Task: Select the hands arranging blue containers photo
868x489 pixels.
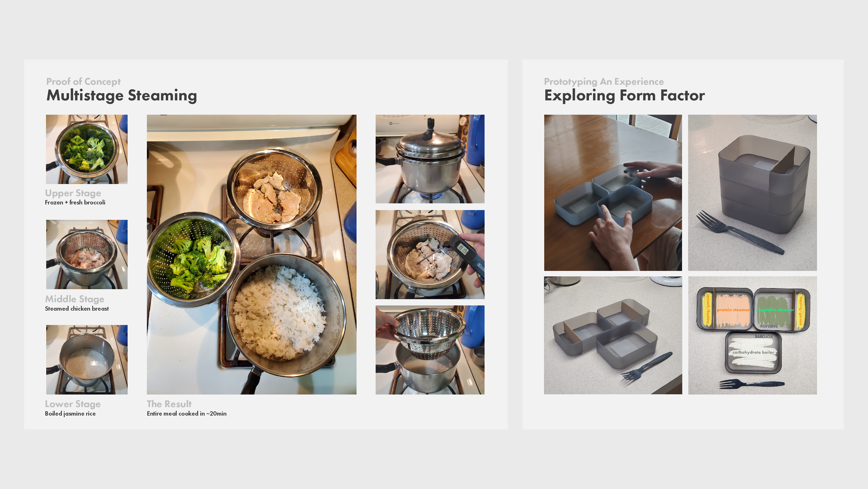Action: [x=613, y=193]
